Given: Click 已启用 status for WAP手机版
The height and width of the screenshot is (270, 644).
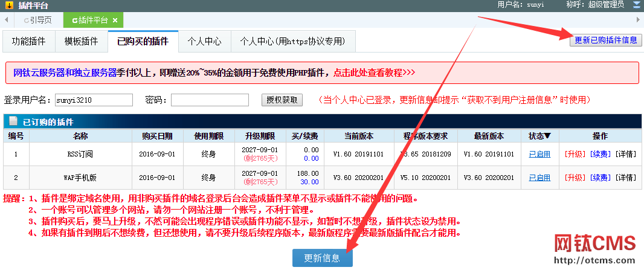Looking at the screenshot, I should (539, 178).
